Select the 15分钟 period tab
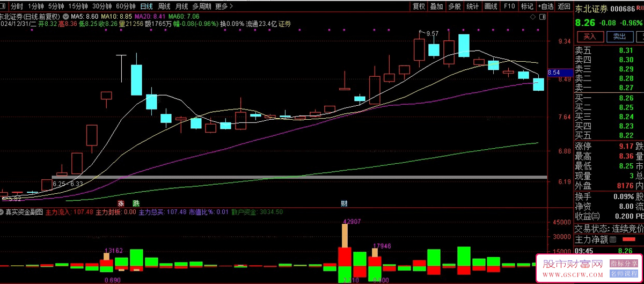The height and width of the screenshot is (284, 644). point(78,6)
